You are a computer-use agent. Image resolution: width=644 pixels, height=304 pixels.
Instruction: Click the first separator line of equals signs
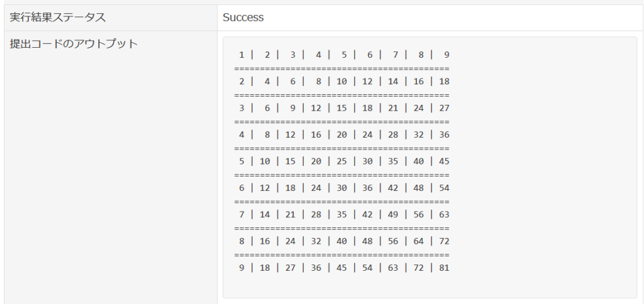(341, 68)
